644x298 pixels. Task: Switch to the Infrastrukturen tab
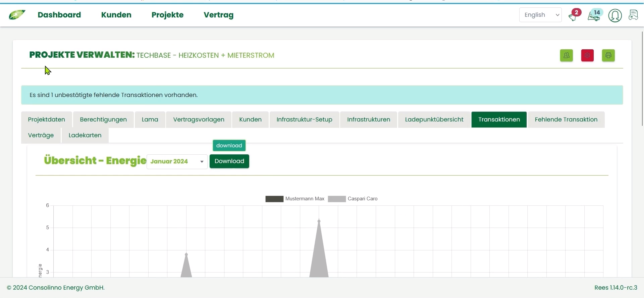[x=369, y=119]
